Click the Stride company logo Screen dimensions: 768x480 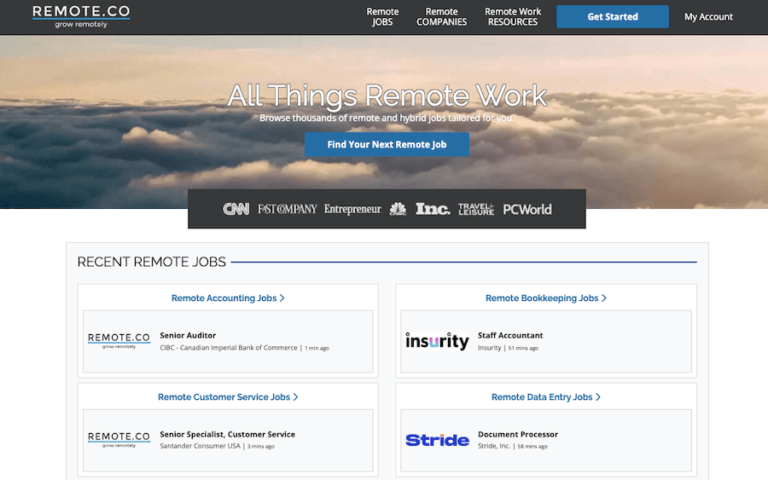point(437,440)
